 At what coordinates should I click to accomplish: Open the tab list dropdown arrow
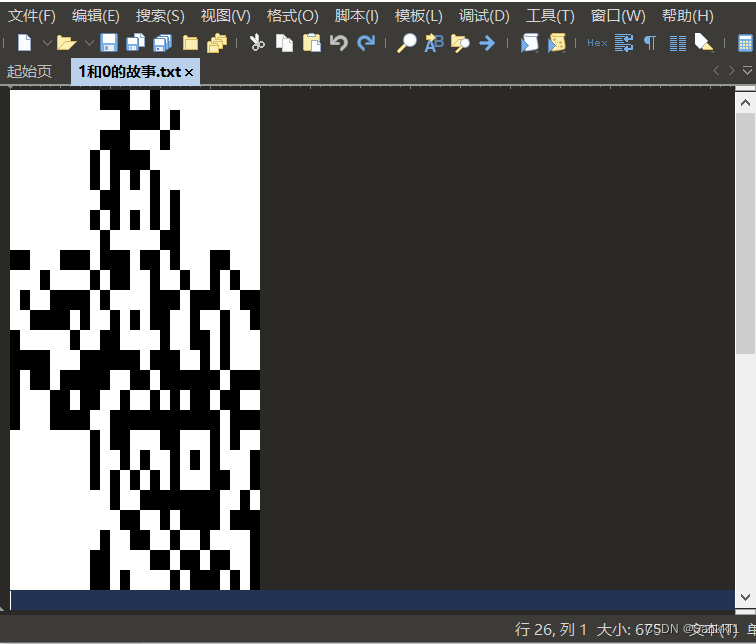tap(747, 71)
